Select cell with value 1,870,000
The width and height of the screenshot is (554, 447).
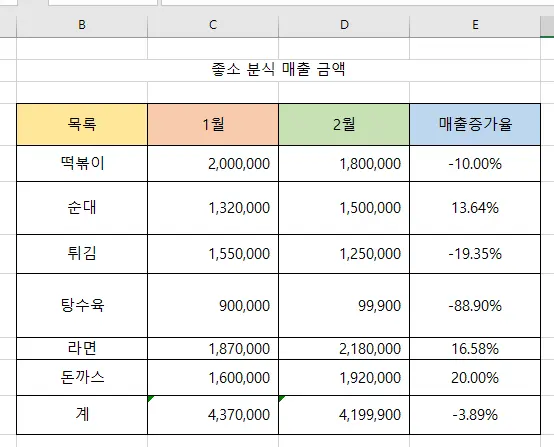(213, 348)
